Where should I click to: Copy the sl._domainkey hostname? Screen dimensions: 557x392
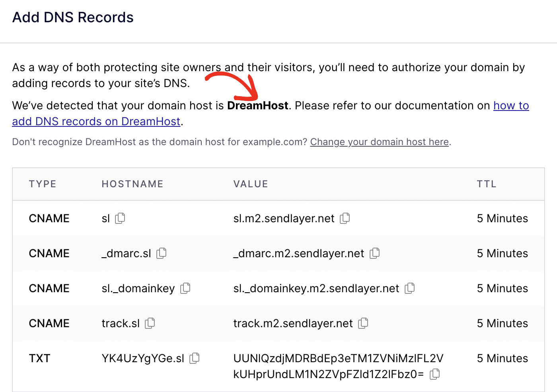185,288
